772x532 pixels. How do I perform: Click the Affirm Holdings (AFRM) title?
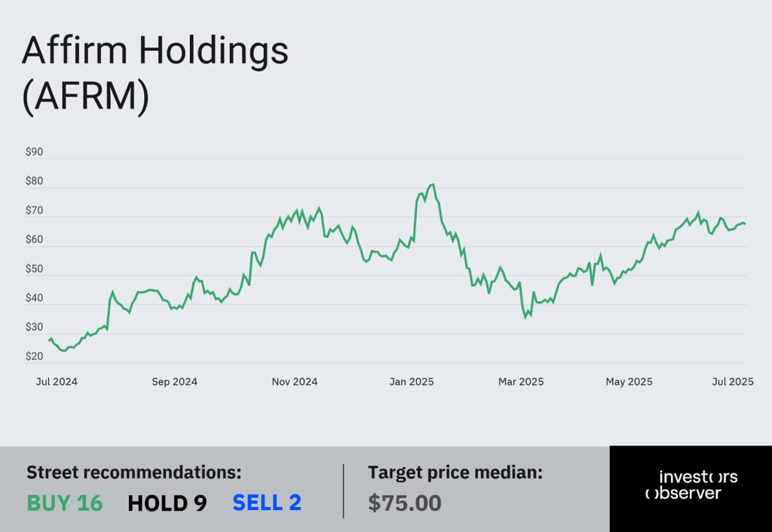pyautogui.click(x=155, y=75)
